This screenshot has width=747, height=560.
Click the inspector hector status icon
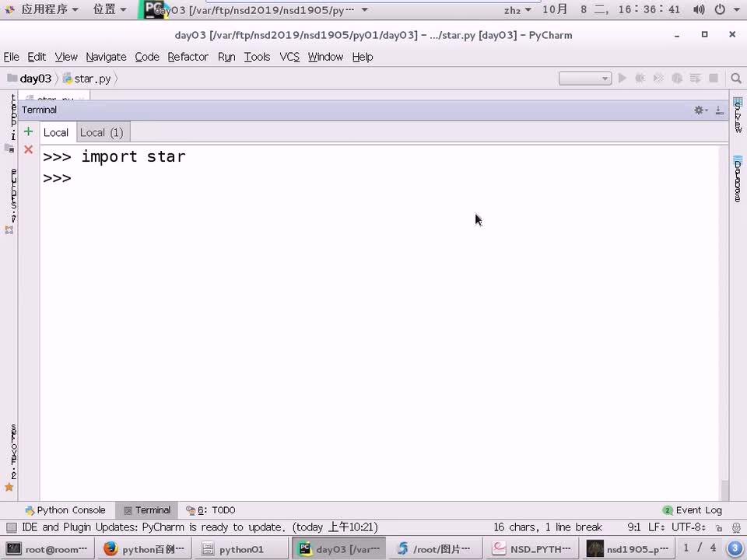pyautogui.click(x=736, y=527)
